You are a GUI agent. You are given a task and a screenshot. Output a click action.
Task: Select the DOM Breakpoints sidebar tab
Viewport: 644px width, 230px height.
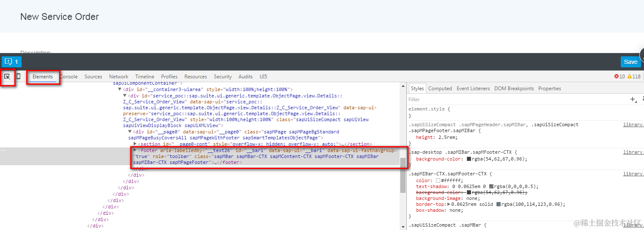[515, 89]
